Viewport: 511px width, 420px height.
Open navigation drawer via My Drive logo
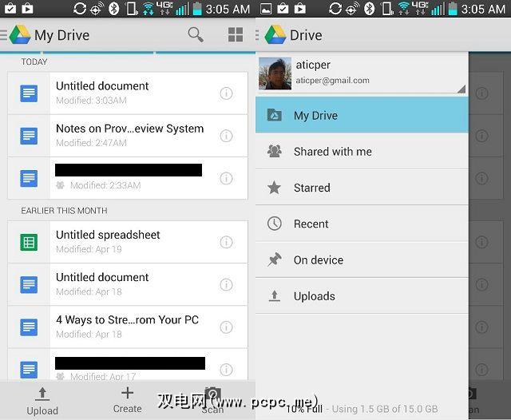click(x=20, y=34)
